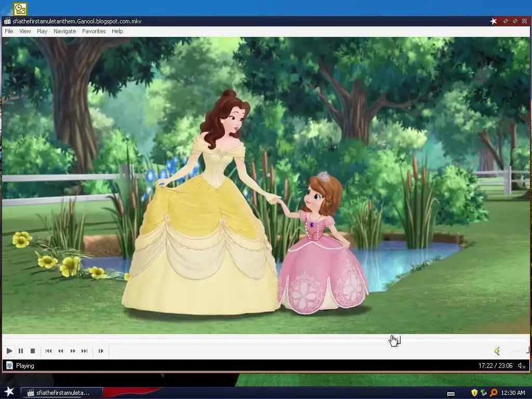
Task: Click the Play button in the player controls
Action: pos(9,351)
